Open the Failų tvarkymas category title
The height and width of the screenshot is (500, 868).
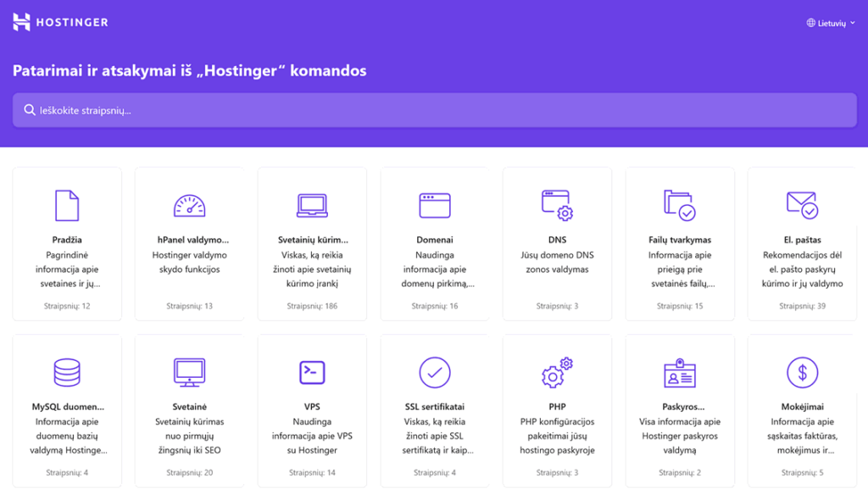point(680,240)
